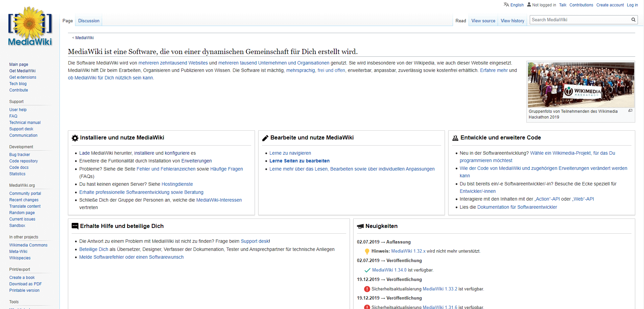Click the speech bubble icon beside Erhalte Hilfe
The image size is (644, 309).
(x=75, y=226)
